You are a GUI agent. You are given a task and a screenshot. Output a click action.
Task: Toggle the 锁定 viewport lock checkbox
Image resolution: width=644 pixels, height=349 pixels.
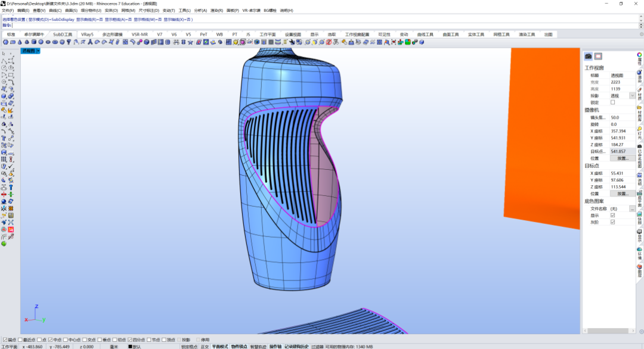[612, 102]
